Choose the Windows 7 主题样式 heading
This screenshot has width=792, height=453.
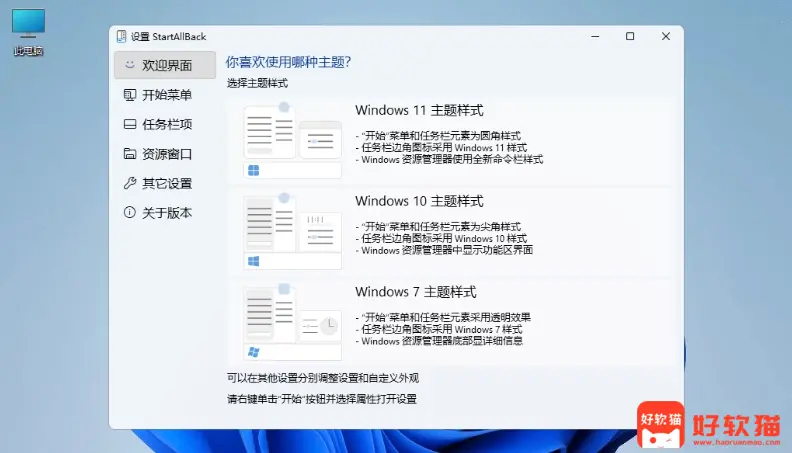[416, 292]
